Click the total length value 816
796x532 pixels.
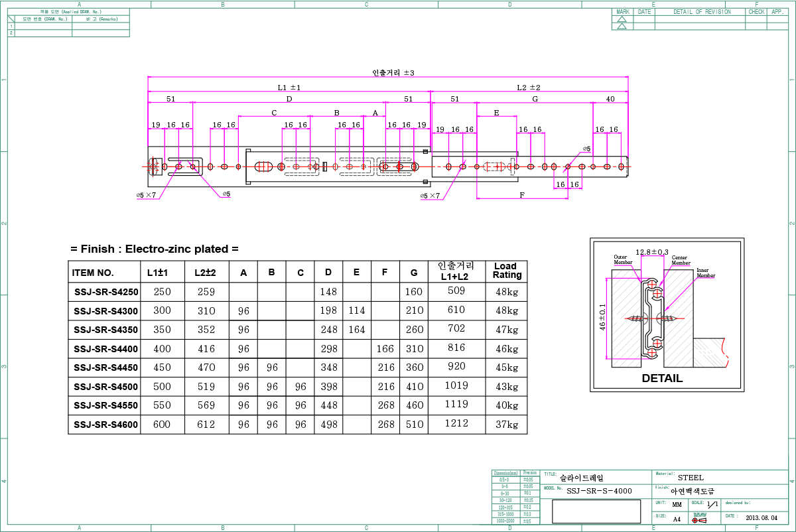[456, 348]
